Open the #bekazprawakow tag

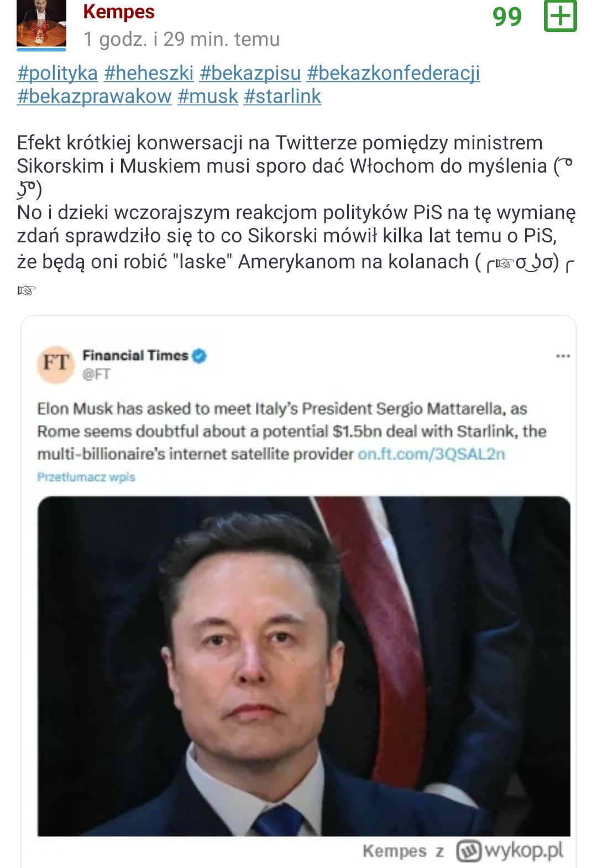click(95, 96)
